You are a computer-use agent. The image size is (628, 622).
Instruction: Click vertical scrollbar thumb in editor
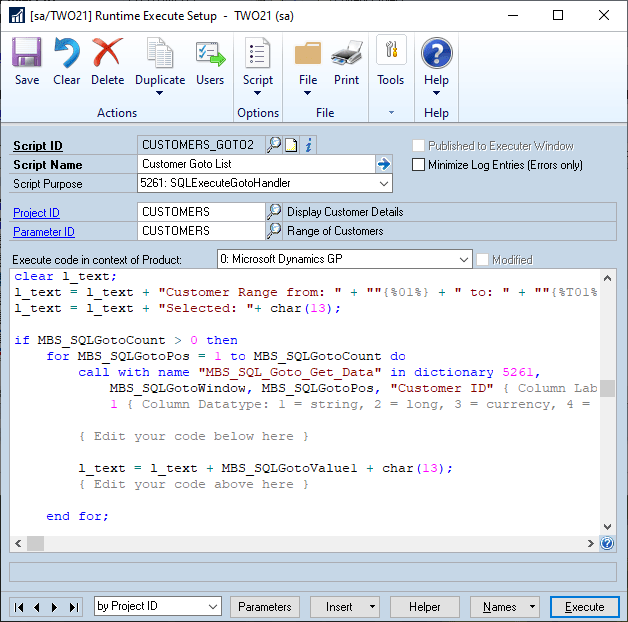click(x=607, y=388)
